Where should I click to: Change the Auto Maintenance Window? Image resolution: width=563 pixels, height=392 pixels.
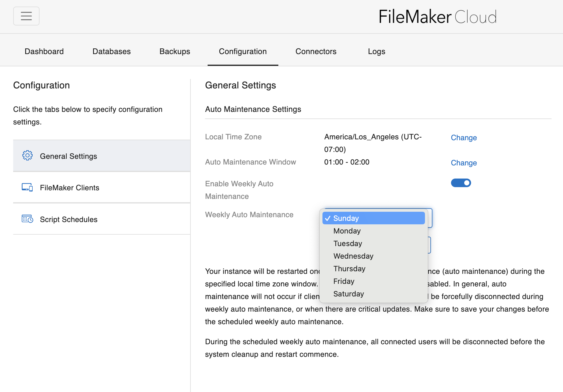(x=464, y=163)
